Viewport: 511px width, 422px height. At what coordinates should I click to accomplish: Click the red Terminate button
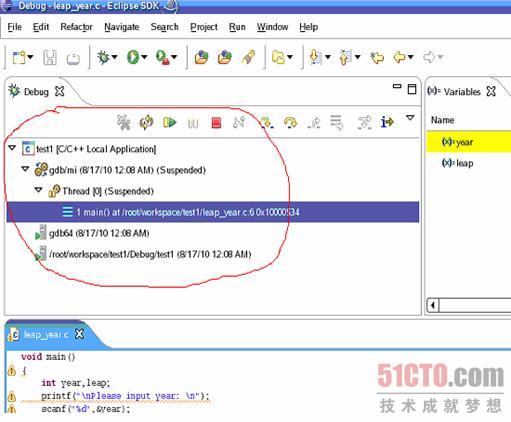(x=216, y=123)
